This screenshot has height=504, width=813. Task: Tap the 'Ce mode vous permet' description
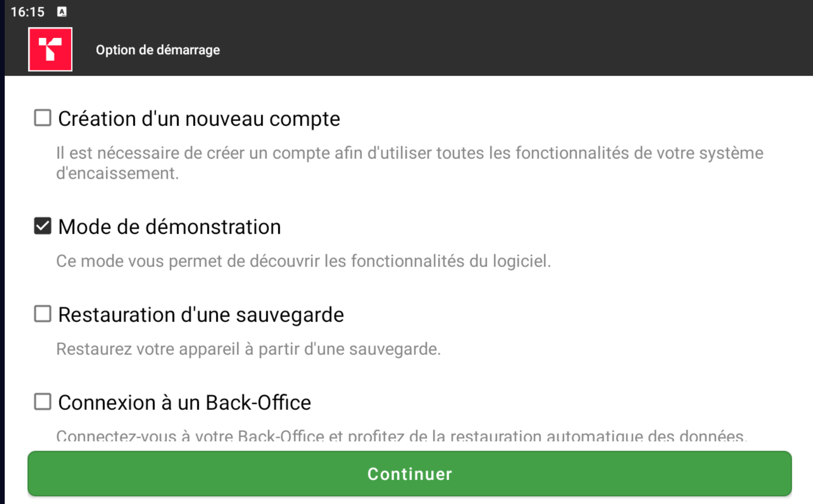(303, 261)
